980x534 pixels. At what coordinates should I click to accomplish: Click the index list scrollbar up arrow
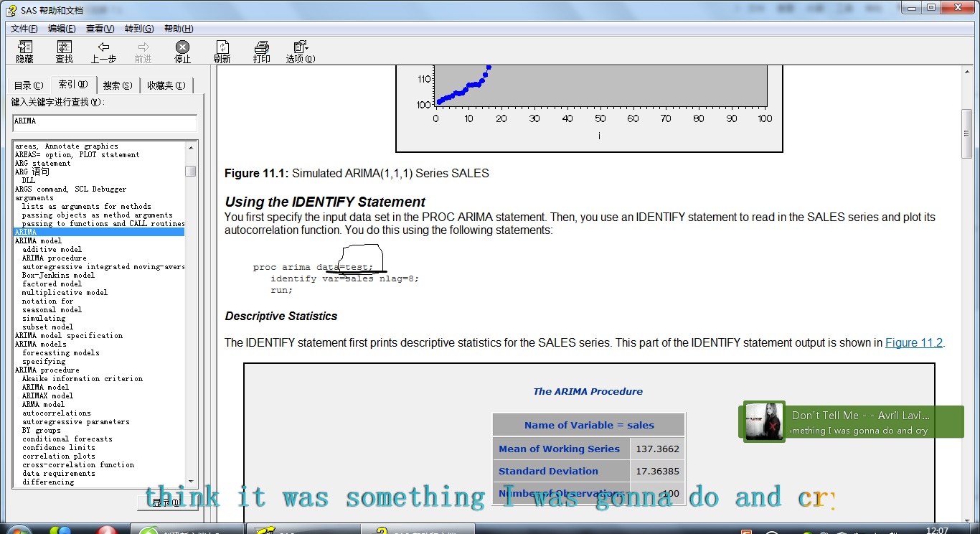click(x=191, y=147)
